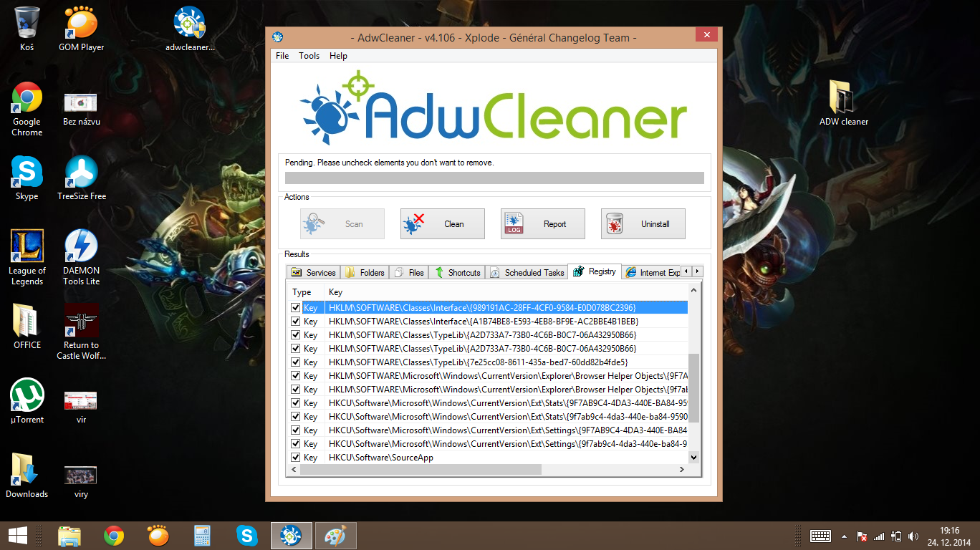
Task: Open File Explorer from the taskbar
Action: pos(69,535)
